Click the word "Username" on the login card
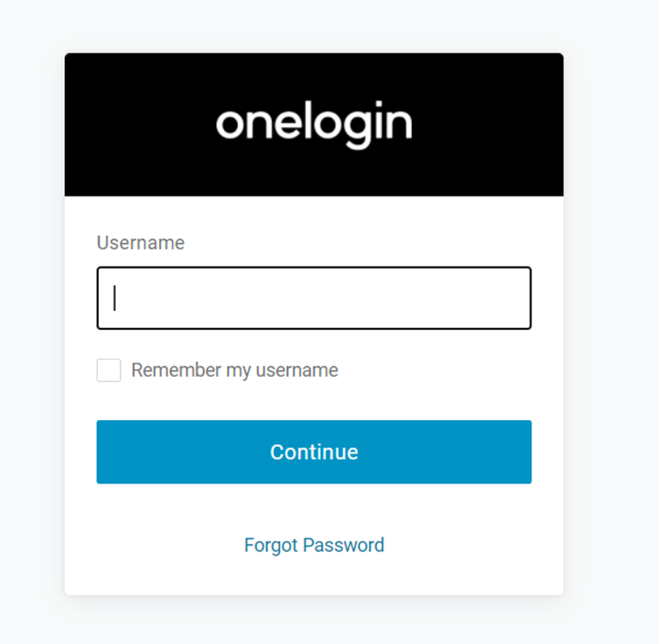 coord(141,243)
